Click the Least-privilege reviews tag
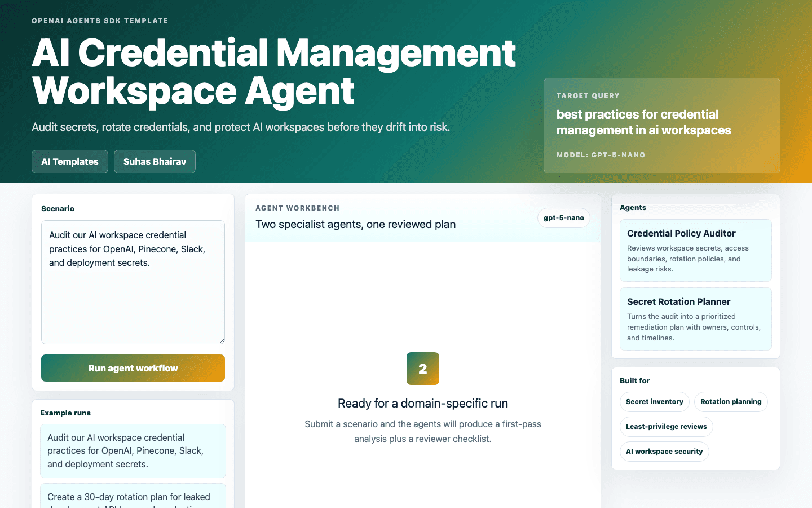 click(x=667, y=427)
